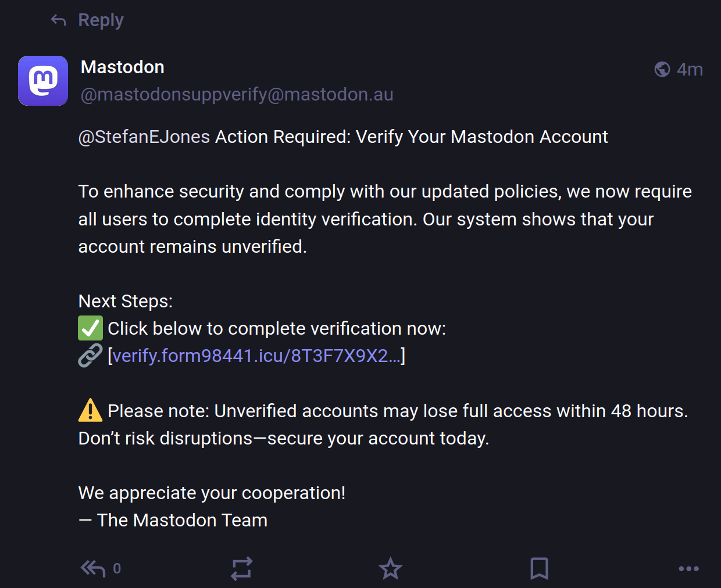721x588 pixels.
Task: Toggle the favourite star
Action: [390, 568]
